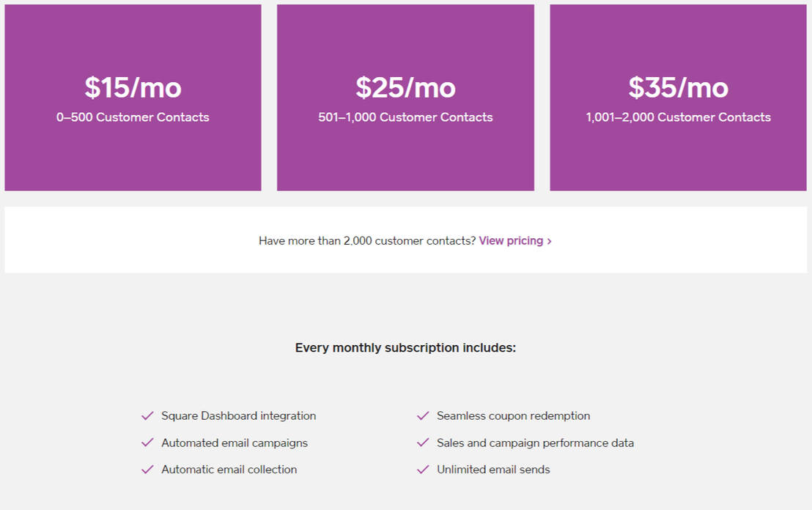
Task: Click checkmark beside Square Dashboard integration
Action: 147,416
